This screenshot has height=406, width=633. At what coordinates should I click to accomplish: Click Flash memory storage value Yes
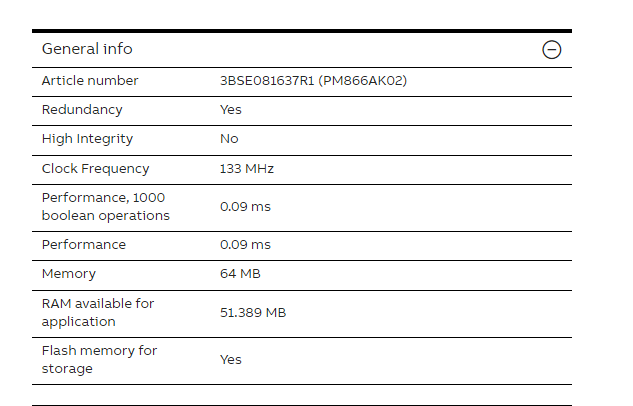(231, 360)
